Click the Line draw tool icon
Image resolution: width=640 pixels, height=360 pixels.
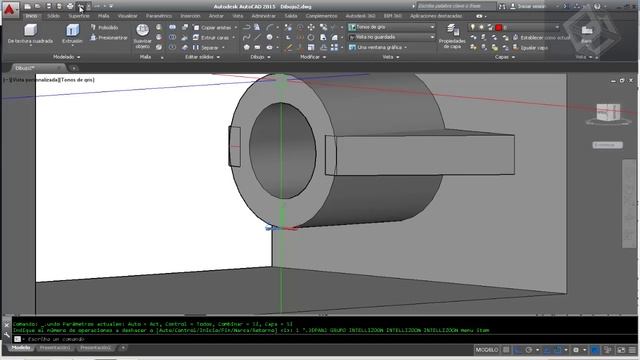click(x=258, y=37)
